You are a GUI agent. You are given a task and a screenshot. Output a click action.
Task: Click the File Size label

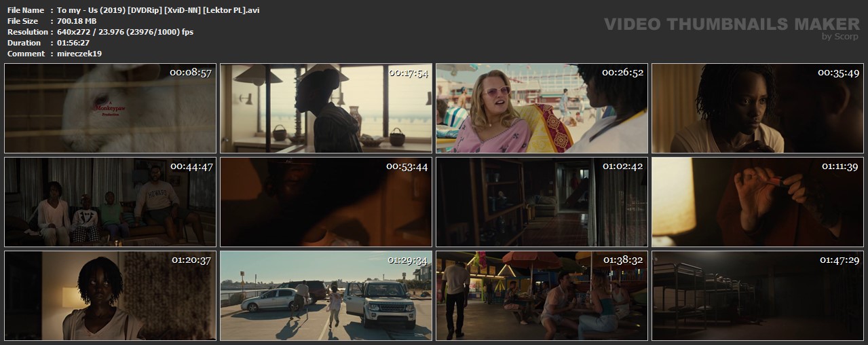pyautogui.click(x=22, y=21)
